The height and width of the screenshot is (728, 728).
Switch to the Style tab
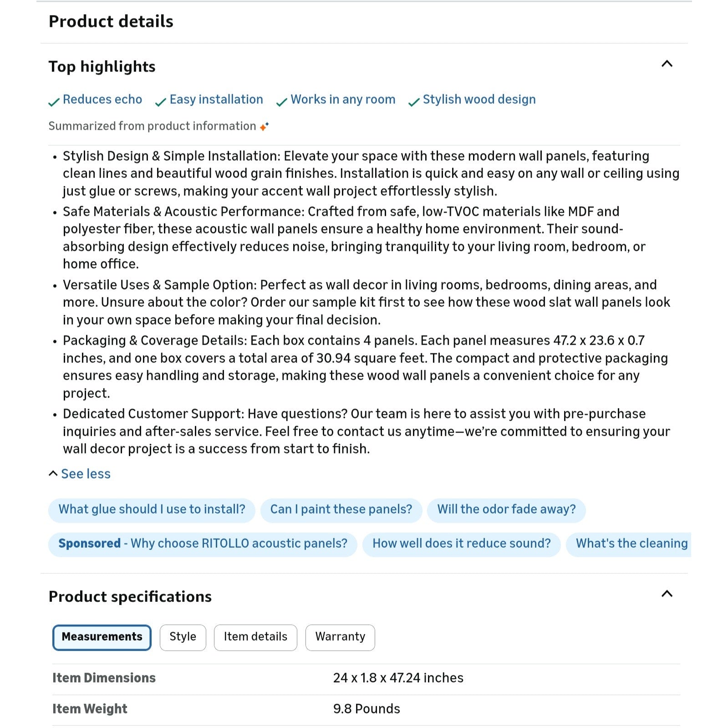tap(183, 637)
